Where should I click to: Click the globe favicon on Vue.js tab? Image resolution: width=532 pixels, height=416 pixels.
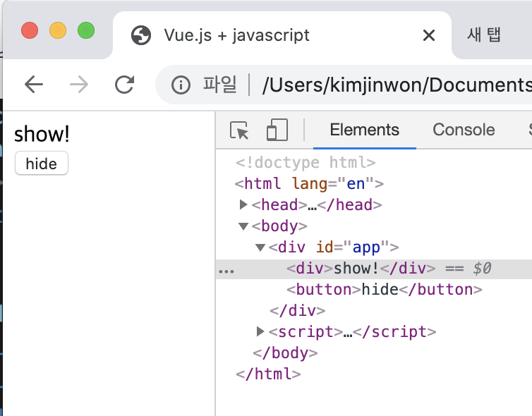141,35
